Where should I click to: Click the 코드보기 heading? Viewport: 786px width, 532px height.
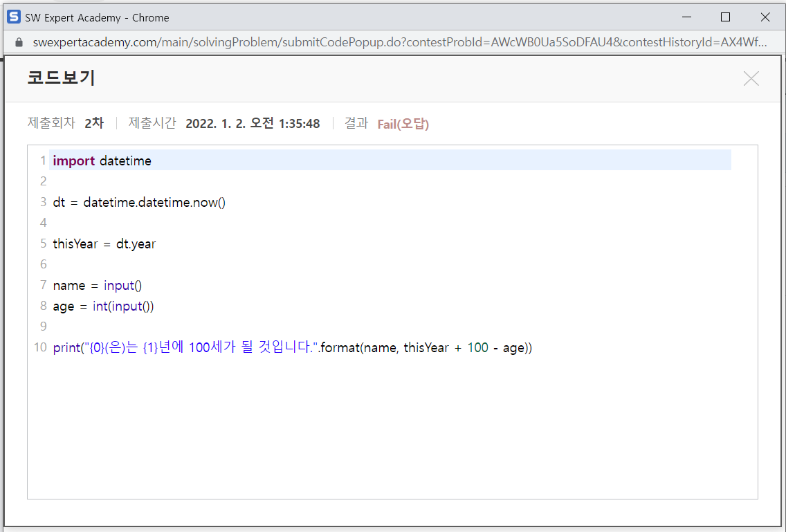[x=61, y=77]
